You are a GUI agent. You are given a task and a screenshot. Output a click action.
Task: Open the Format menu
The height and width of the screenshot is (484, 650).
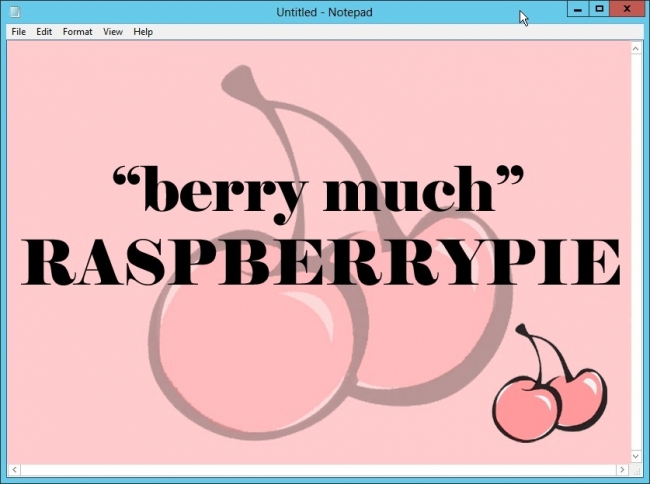tap(77, 32)
